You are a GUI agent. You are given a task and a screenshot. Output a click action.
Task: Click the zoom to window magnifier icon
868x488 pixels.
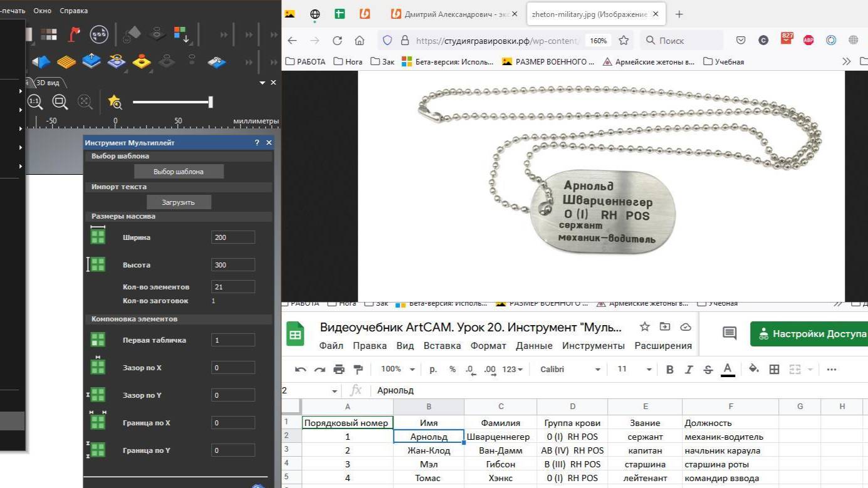pos(60,101)
